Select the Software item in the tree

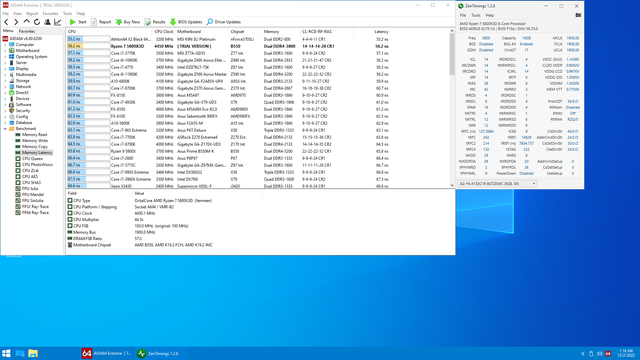pos(23,104)
